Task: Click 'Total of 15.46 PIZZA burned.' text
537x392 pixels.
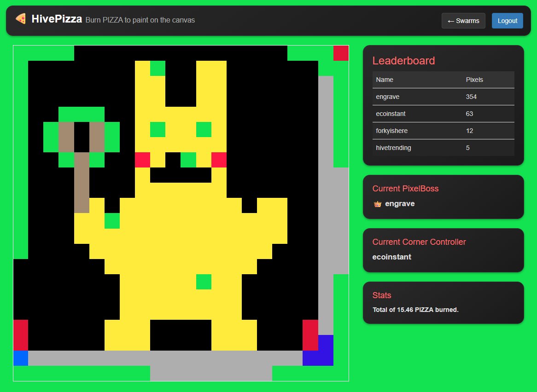Action: pyautogui.click(x=415, y=310)
